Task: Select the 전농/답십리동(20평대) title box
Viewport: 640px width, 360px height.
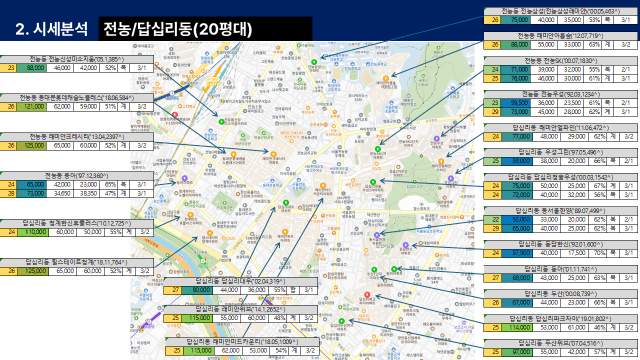Action: tap(205, 29)
